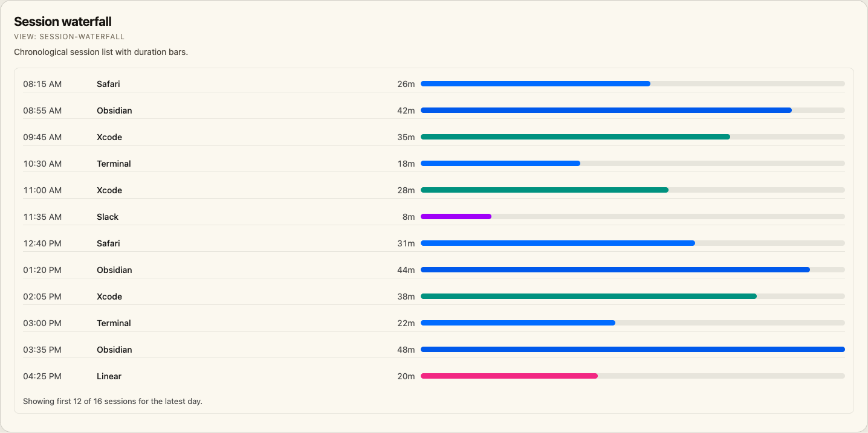The width and height of the screenshot is (868, 433).
Task: Open the 02:05 PM Xcode session
Action: coord(433,297)
